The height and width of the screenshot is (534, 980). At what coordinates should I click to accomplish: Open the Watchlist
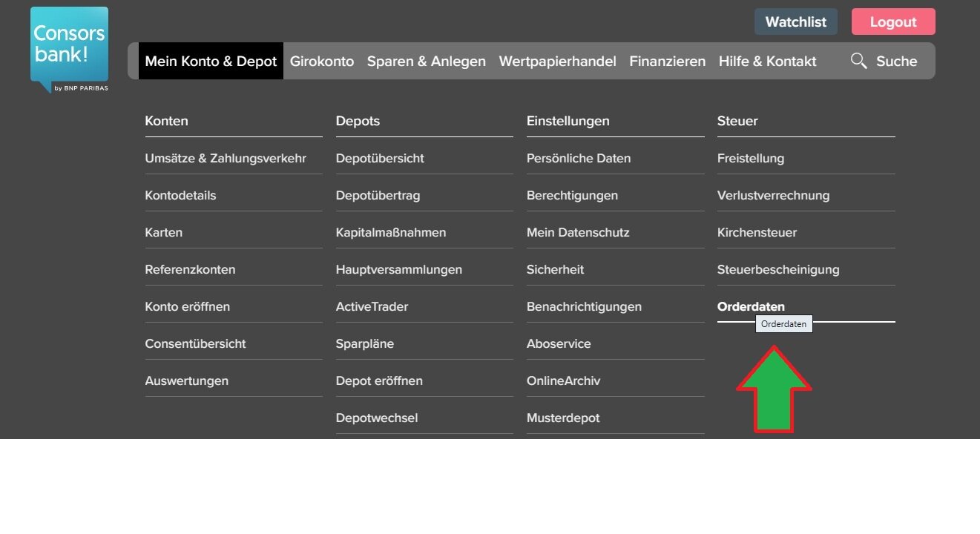pyautogui.click(x=796, y=22)
